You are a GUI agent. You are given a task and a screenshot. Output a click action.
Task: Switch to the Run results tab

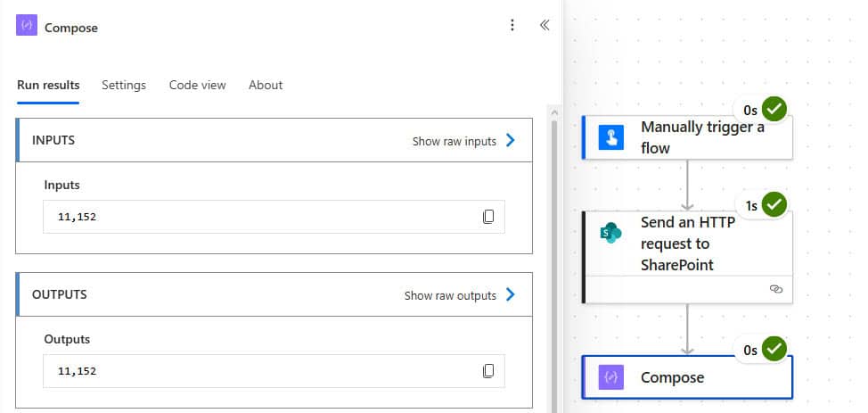pos(48,86)
